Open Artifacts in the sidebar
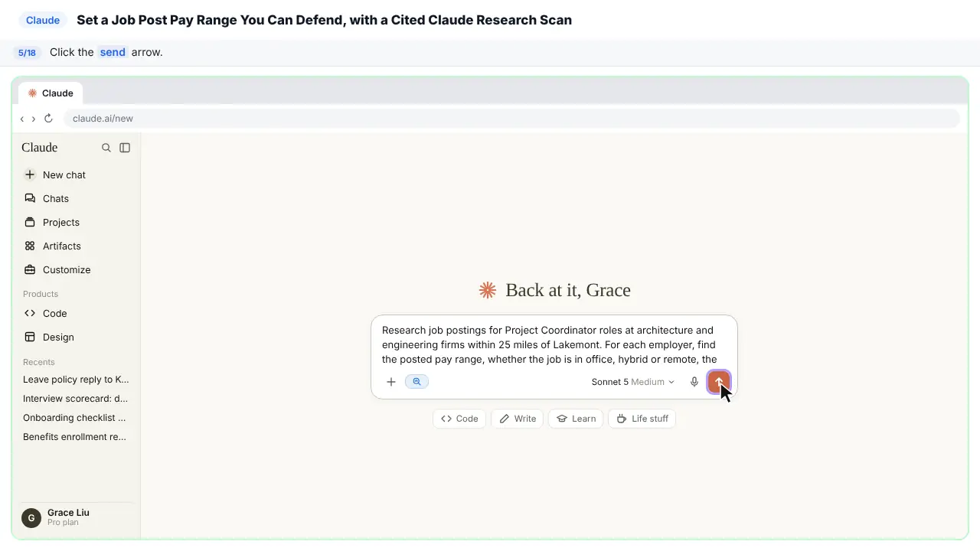 76,246
